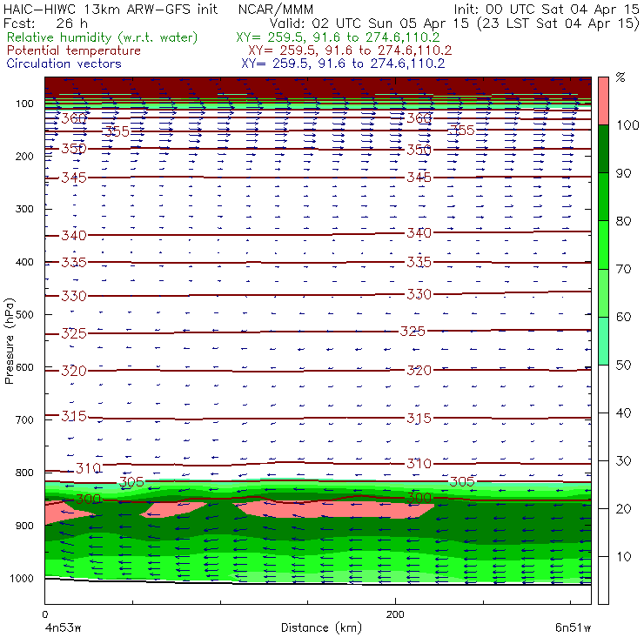Viewport: 644px width, 644px height.
Task: Click the '6n51w' end coordinate label
Action: [573, 628]
